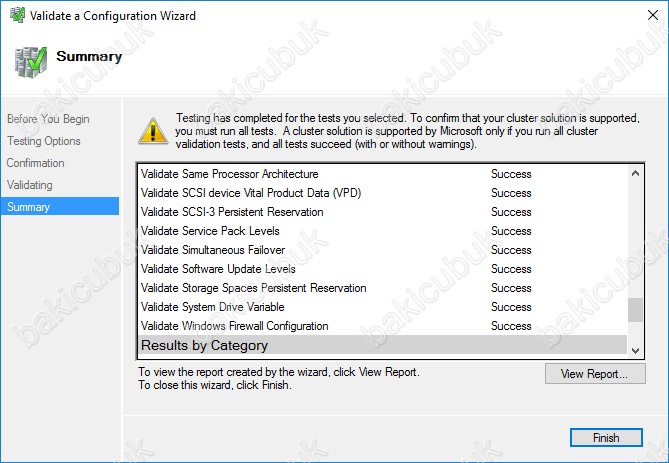Select the Testing Options step
Viewport: 669px width, 463px height.
pyautogui.click(x=44, y=141)
